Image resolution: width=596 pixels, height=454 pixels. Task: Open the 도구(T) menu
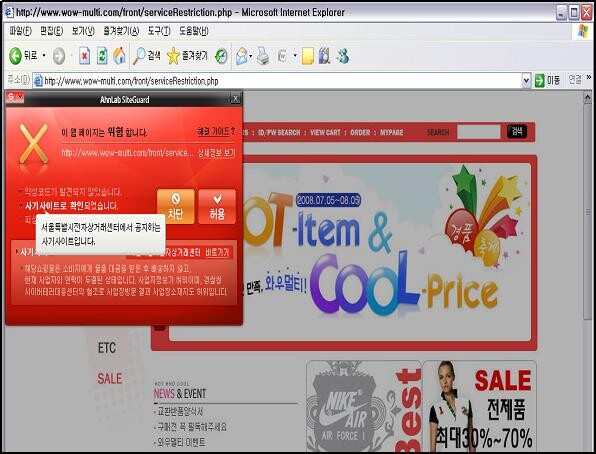point(159,31)
